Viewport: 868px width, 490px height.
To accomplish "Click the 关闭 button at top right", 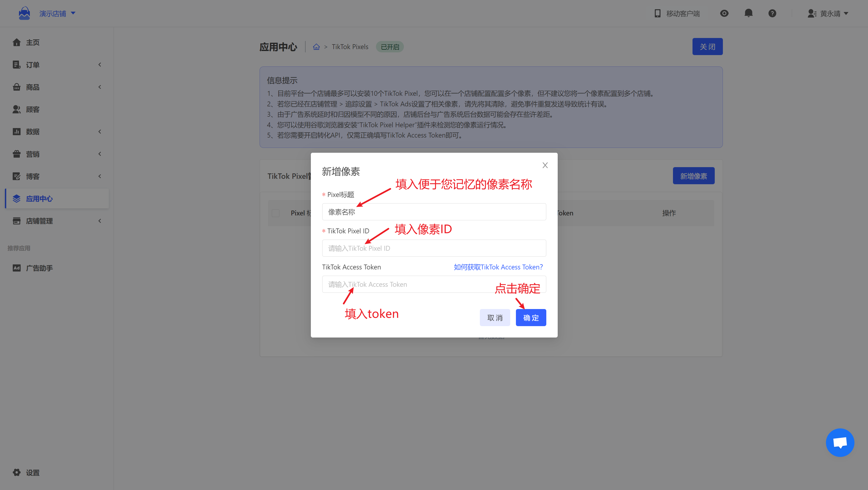I will 707,46.
